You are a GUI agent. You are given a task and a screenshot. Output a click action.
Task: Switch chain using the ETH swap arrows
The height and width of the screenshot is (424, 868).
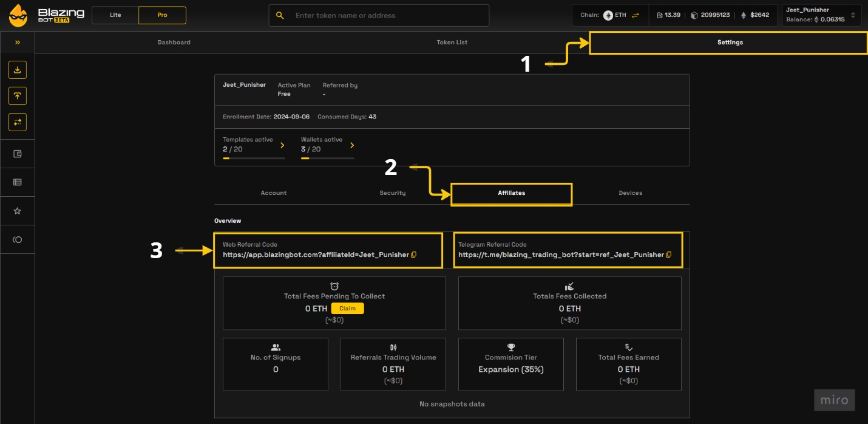(x=636, y=15)
